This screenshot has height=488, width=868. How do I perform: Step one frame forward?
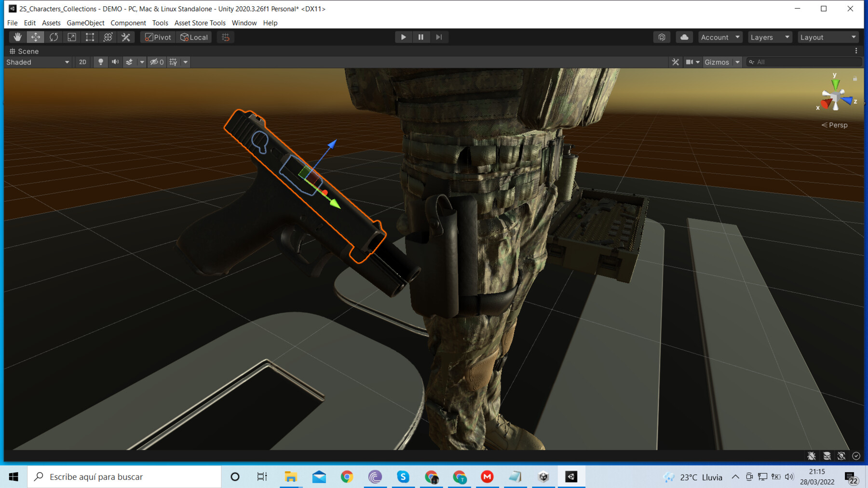(x=439, y=37)
